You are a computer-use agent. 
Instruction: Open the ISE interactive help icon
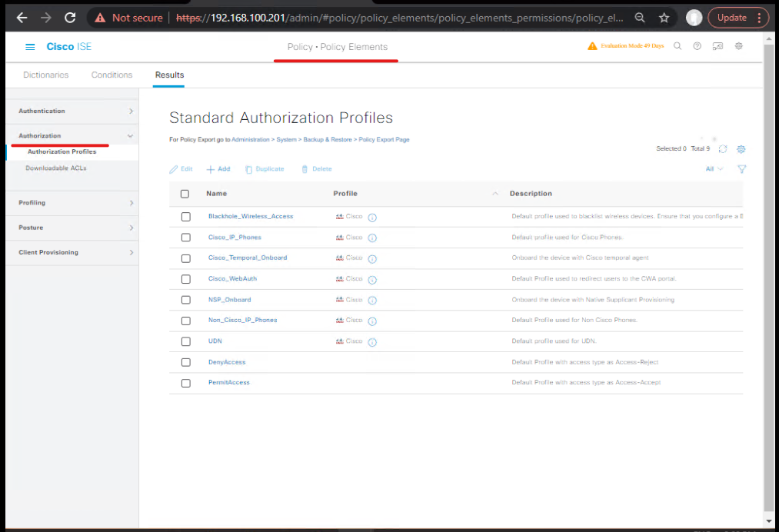point(718,45)
